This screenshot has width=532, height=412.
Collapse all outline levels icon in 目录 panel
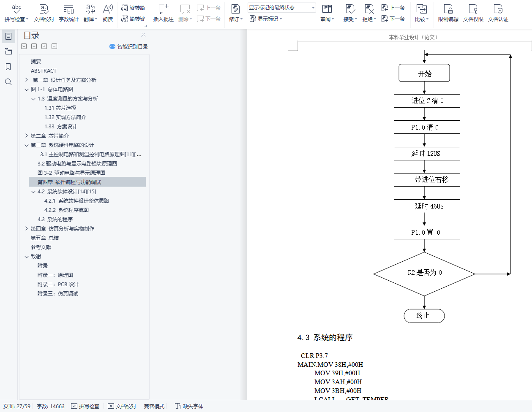(x=34, y=46)
